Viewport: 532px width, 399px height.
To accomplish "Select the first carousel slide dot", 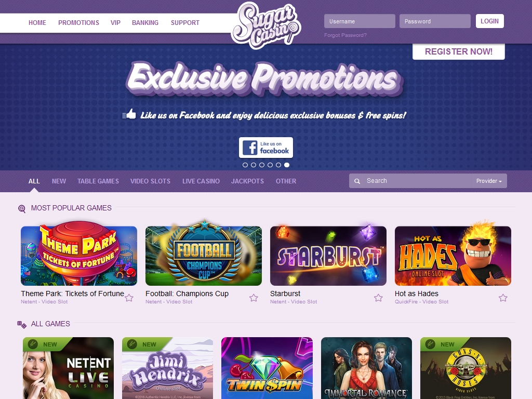I will (245, 165).
